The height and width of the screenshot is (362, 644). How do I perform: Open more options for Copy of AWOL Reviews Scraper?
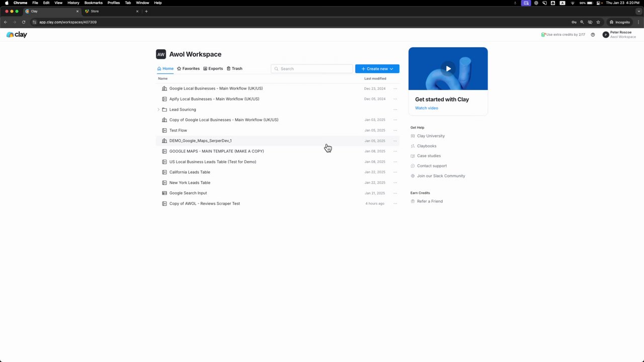coord(395,204)
